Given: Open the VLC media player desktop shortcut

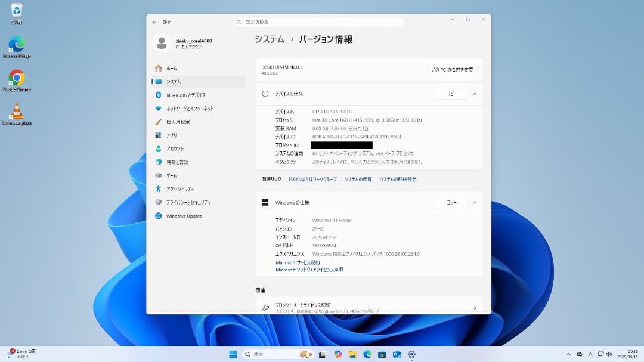Looking at the screenshot, I should tap(17, 115).
